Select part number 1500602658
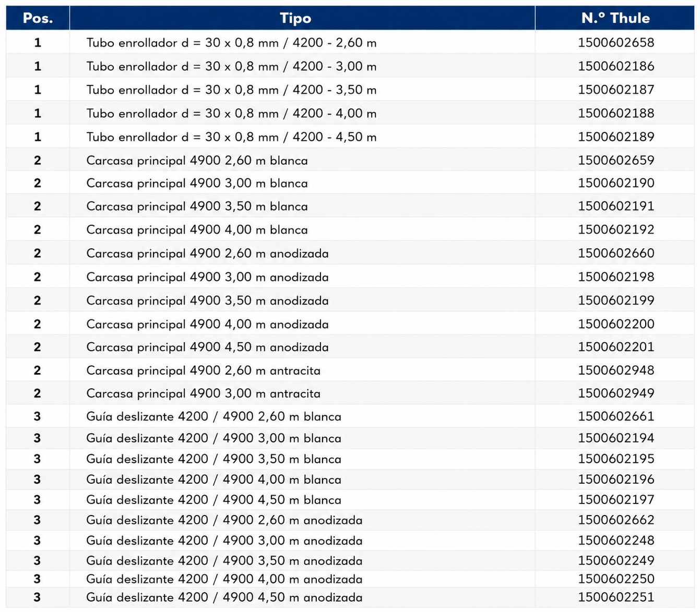This screenshot has width=700, height=612. [x=616, y=42]
